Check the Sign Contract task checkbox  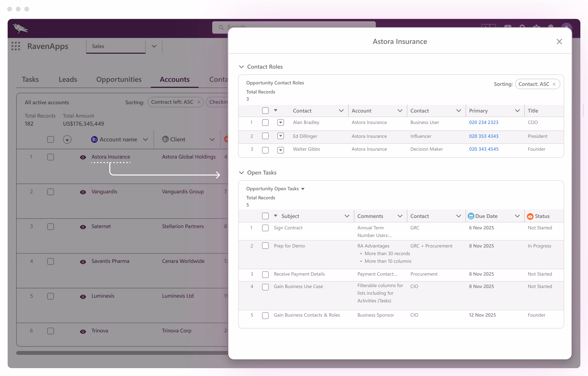tap(265, 228)
